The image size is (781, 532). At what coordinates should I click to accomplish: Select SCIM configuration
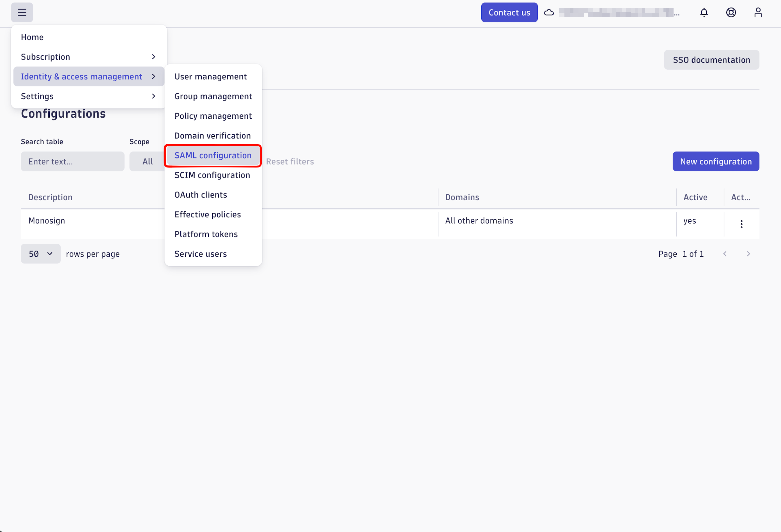click(213, 175)
